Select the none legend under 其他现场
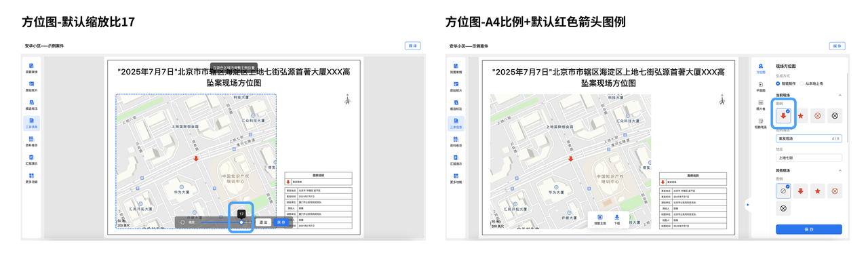The image size is (868, 255). point(783,191)
